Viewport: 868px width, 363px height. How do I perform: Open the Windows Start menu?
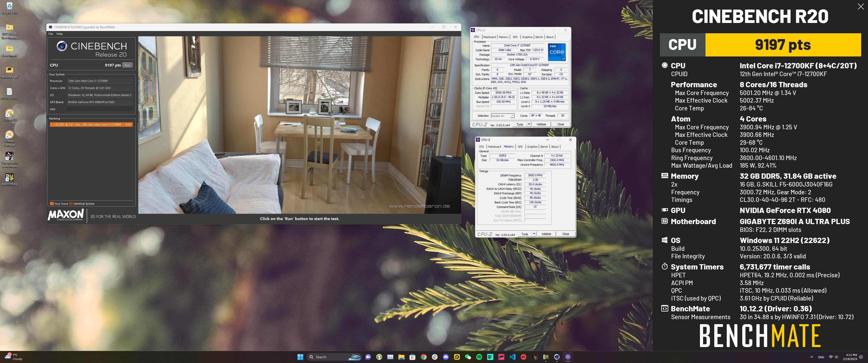point(300,357)
